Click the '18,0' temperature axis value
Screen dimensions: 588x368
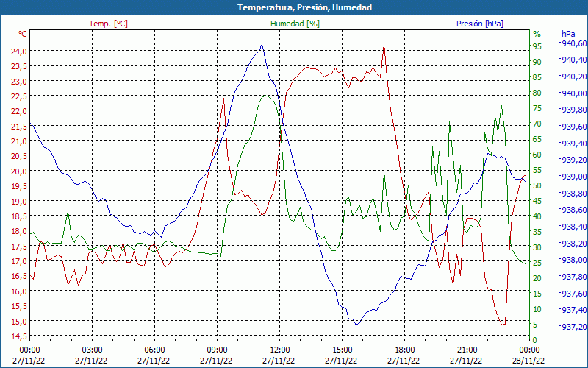(x=19, y=231)
